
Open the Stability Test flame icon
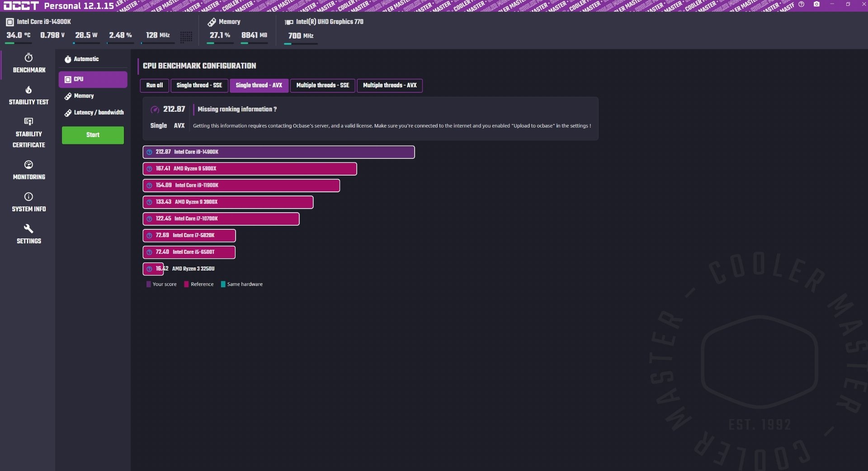(x=28, y=90)
